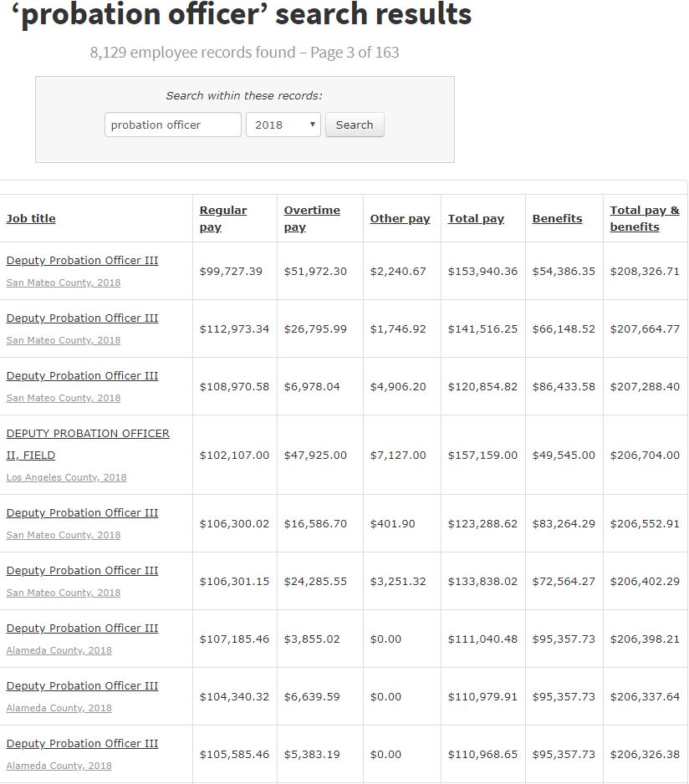Viewport: 689px width, 784px height.
Task: Select overtime pay value $47,925.00
Action: [x=315, y=455]
